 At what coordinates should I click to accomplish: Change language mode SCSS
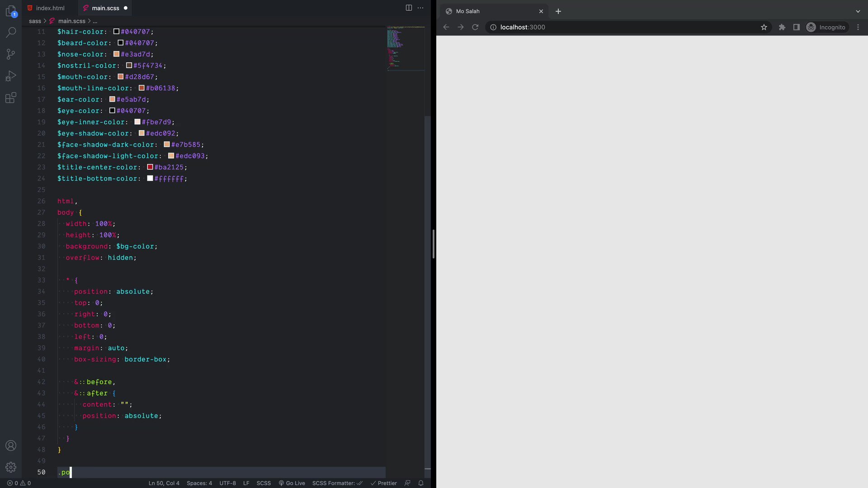click(x=264, y=483)
